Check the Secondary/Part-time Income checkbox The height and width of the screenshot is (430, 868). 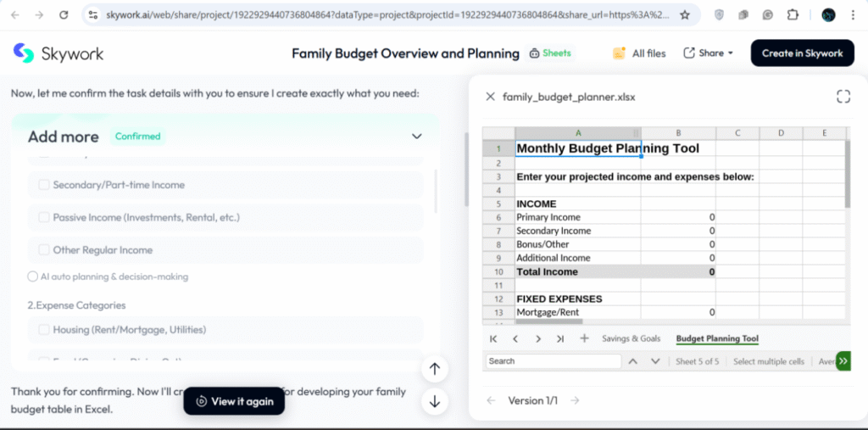pos(44,185)
